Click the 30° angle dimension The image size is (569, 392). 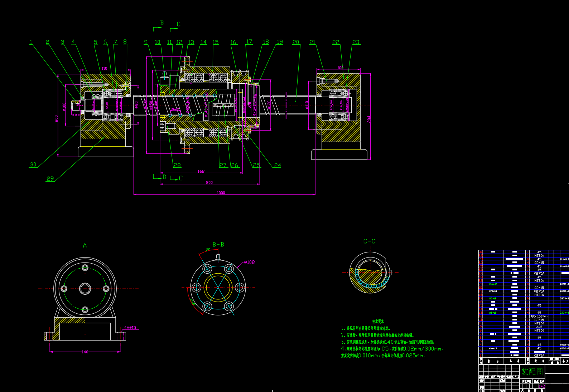pos(208,250)
